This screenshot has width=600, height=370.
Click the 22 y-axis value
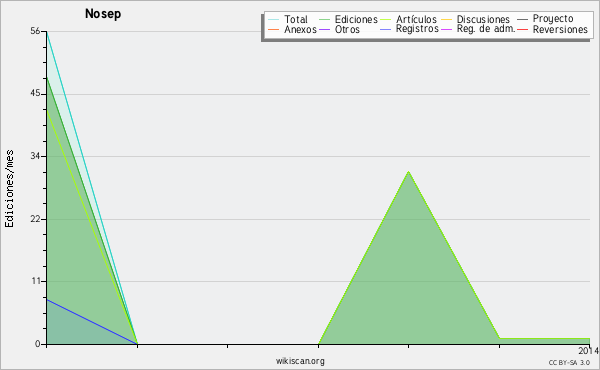tap(35, 219)
